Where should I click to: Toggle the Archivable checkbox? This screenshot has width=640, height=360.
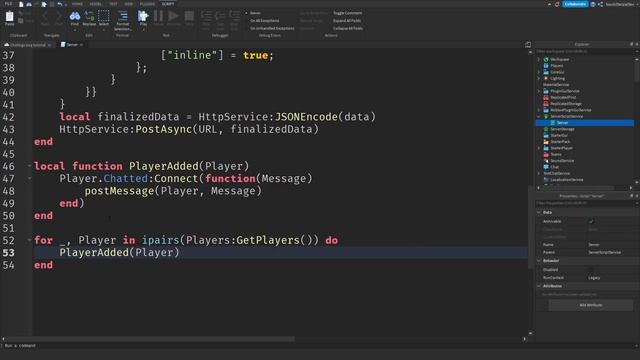click(x=591, y=221)
